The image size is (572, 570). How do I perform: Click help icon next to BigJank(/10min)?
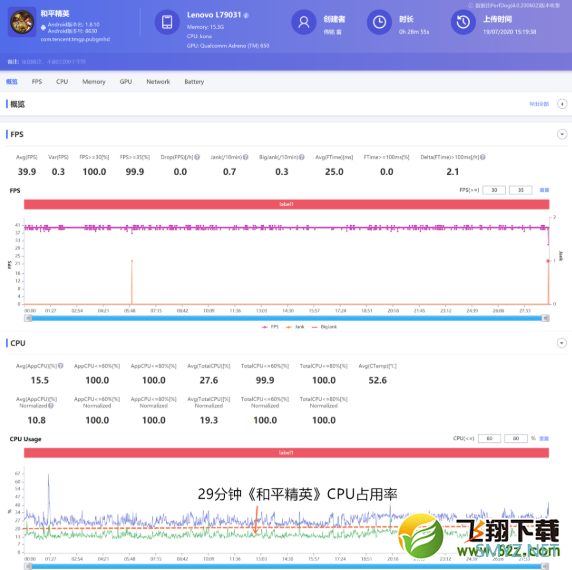click(302, 157)
